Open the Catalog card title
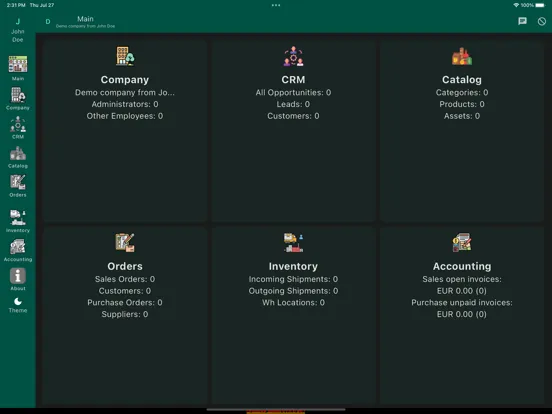The height and width of the screenshot is (414, 552). point(462,80)
